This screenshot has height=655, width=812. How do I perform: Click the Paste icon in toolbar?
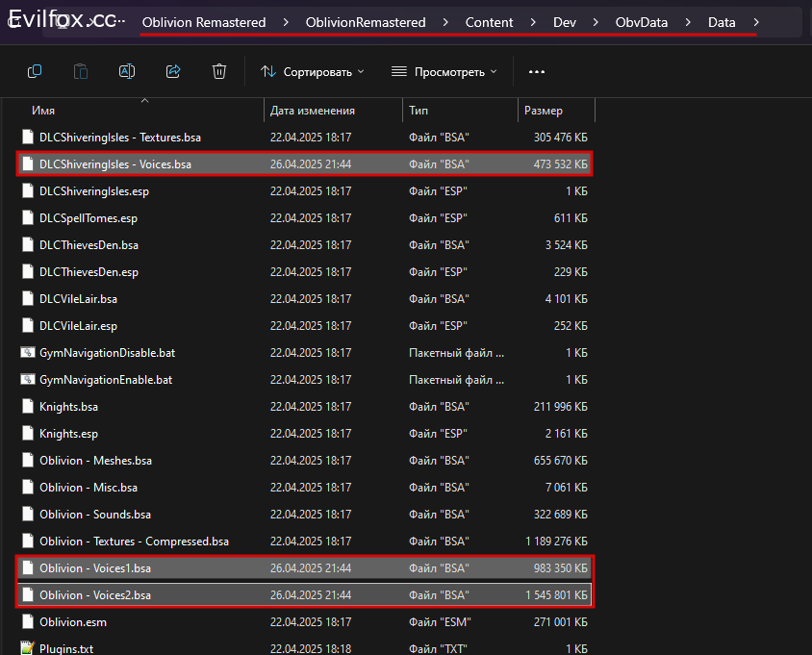pos(80,71)
